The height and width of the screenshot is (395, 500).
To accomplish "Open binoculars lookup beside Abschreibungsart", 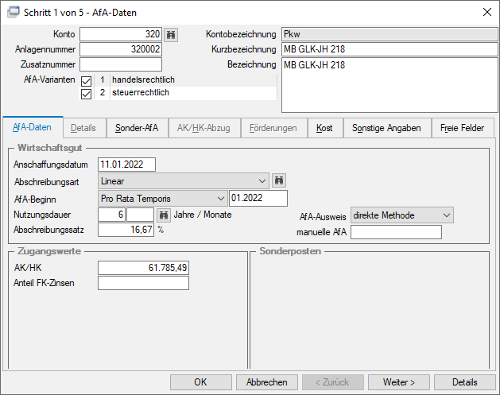I will tap(279, 181).
